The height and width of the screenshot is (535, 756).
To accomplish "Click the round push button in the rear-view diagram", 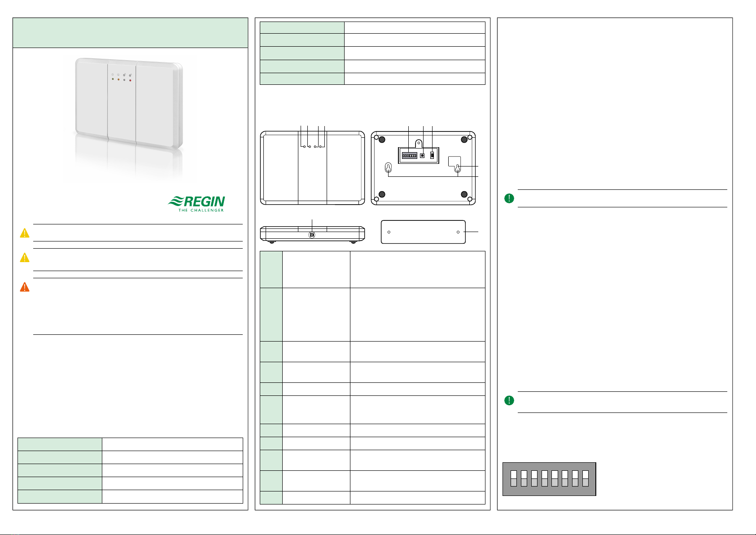I will pos(422,156).
